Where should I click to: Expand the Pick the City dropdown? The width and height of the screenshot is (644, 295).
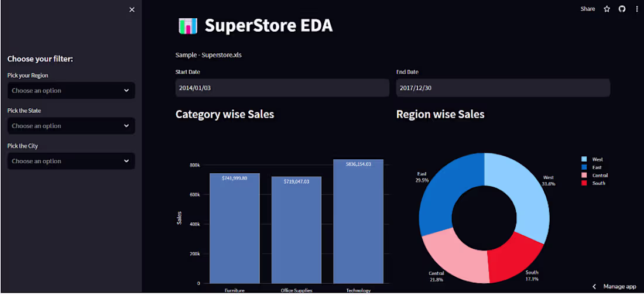tap(71, 161)
